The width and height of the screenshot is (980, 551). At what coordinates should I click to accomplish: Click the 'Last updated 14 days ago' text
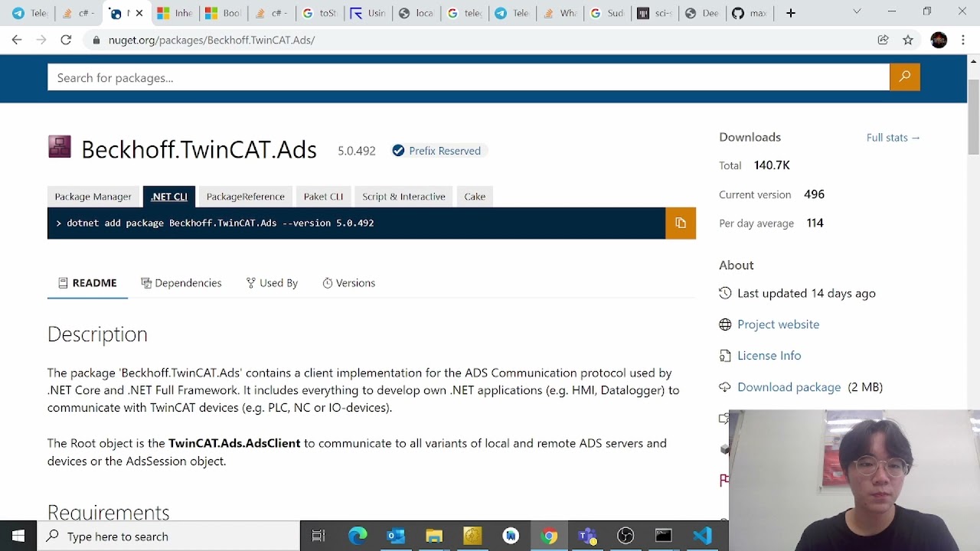coord(806,293)
